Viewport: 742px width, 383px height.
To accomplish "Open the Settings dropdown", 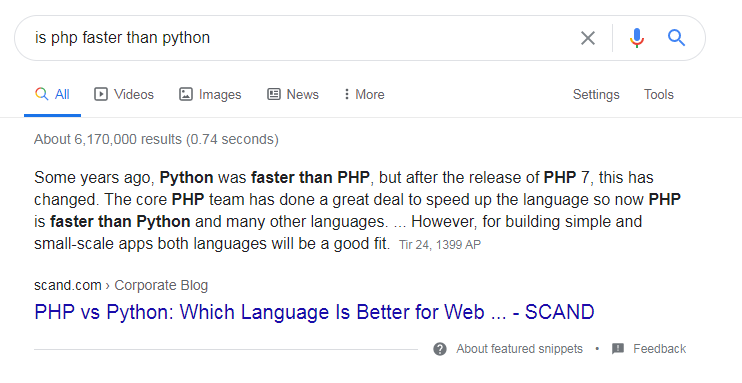I will [596, 95].
